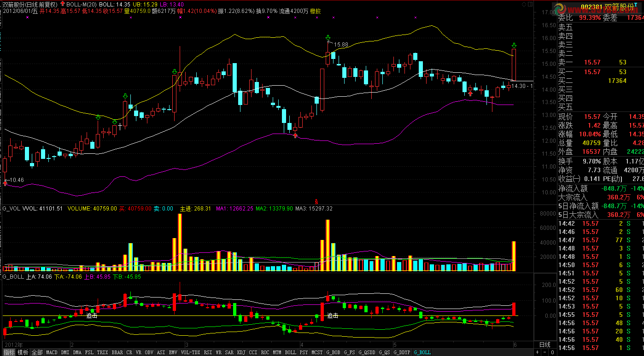
Task: Select the 14:42 trade tick row
Action: tap(601, 223)
